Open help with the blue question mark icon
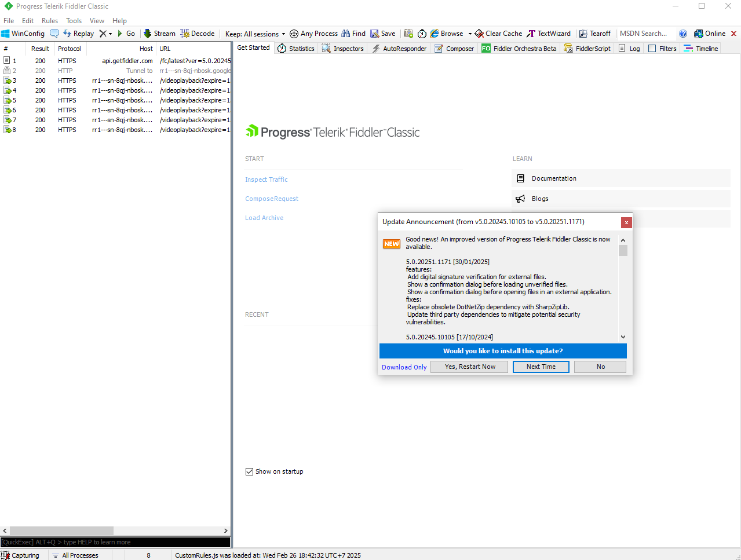 pos(683,34)
